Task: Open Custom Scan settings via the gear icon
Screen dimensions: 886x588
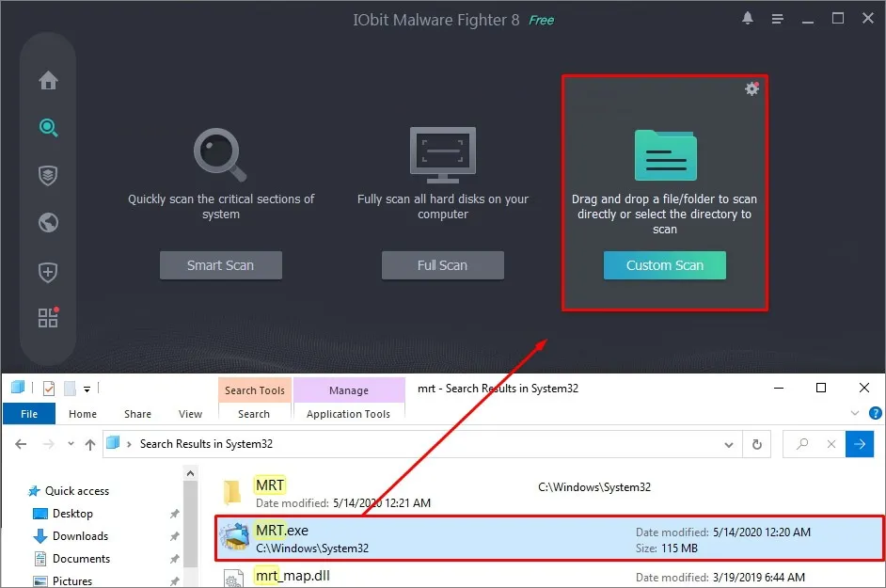Action: point(752,87)
